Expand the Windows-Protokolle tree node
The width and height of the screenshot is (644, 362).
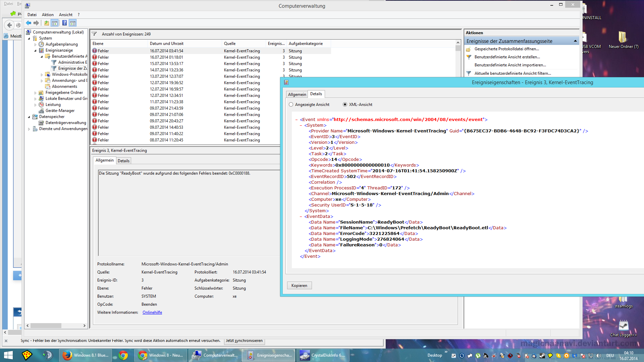click(x=42, y=75)
